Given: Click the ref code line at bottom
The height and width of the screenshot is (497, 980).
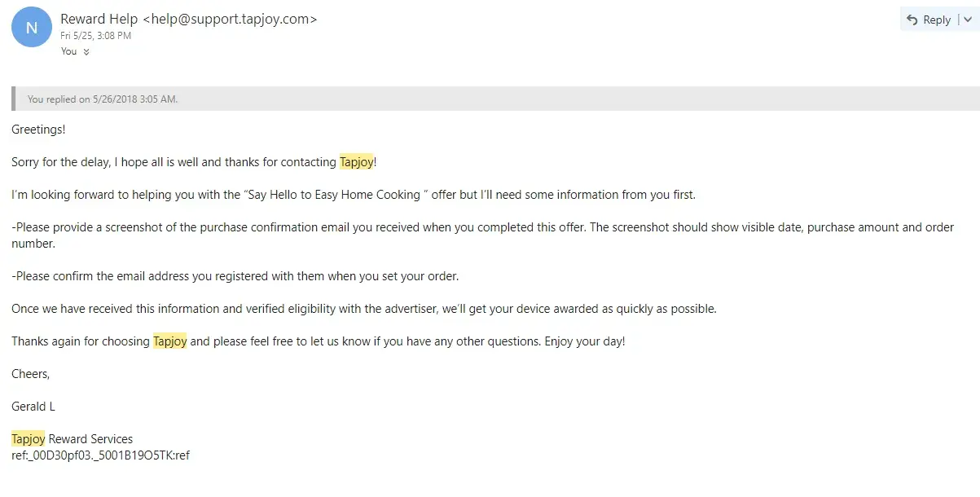Looking at the screenshot, I should point(100,455).
